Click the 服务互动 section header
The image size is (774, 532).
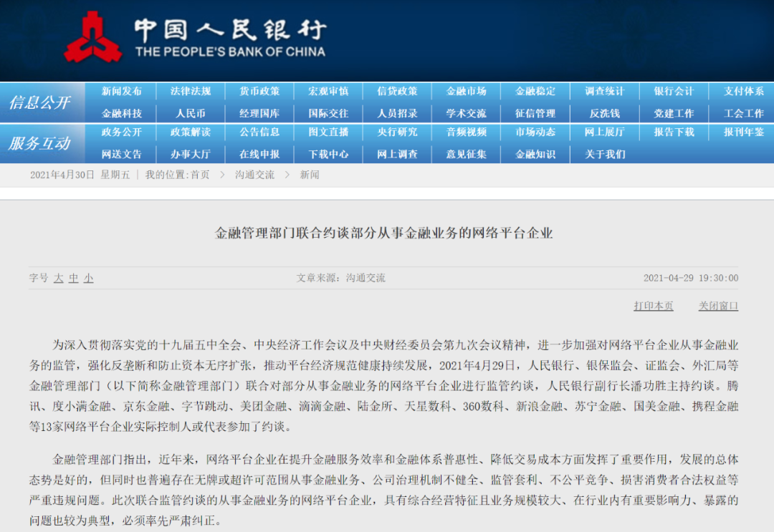[x=40, y=143]
